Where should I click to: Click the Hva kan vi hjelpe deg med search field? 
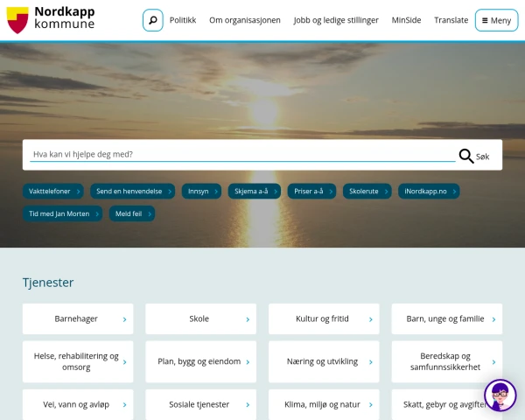tap(242, 154)
